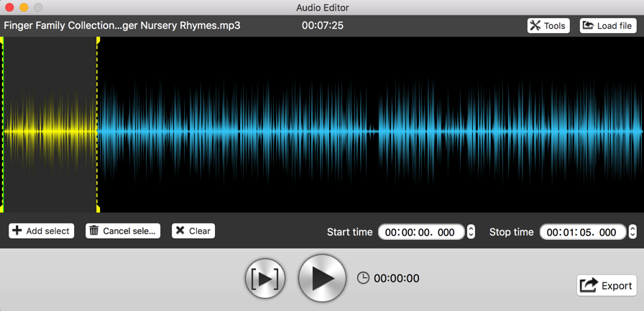Click the clock icon beside the playback time
The height and width of the screenshot is (311, 644).
[363, 278]
